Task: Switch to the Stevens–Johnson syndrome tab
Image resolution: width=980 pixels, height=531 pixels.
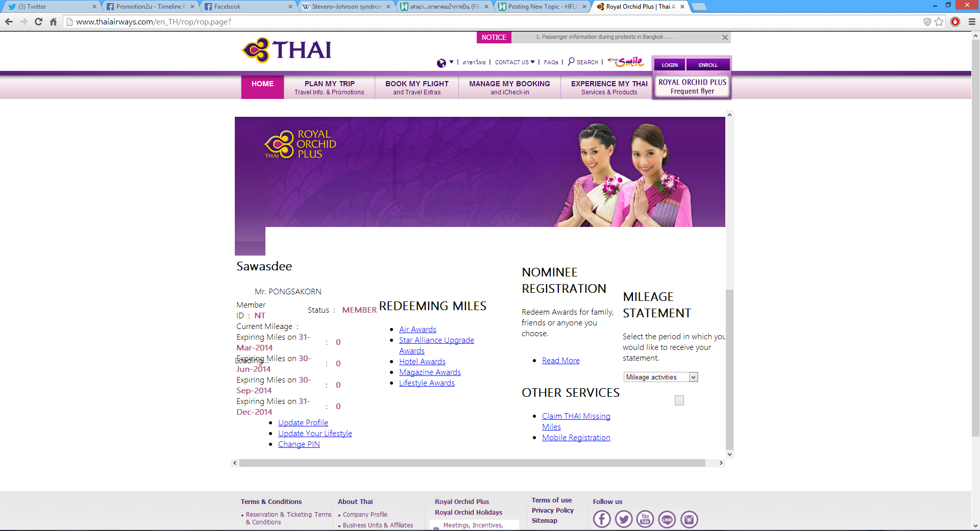Action: pos(346,7)
